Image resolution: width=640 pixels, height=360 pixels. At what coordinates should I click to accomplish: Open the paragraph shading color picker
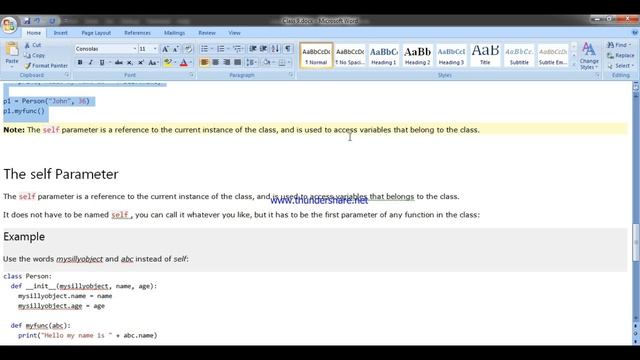267,62
